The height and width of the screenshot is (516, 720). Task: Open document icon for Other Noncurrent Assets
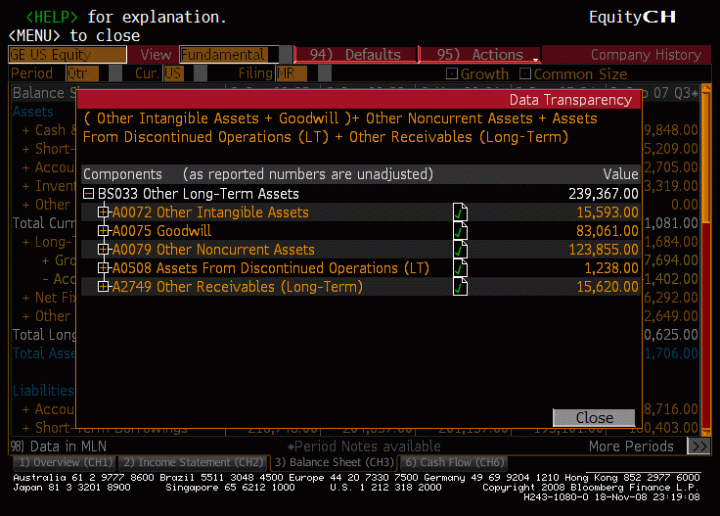point(460,250)
